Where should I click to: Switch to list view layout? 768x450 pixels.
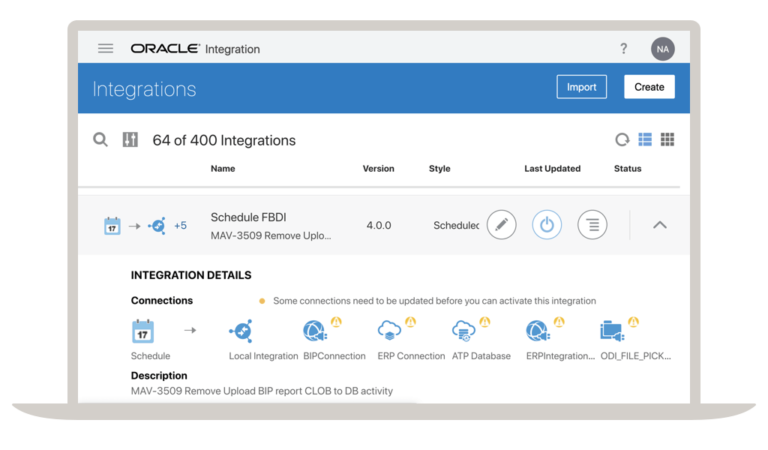click(x=645, y=140)
